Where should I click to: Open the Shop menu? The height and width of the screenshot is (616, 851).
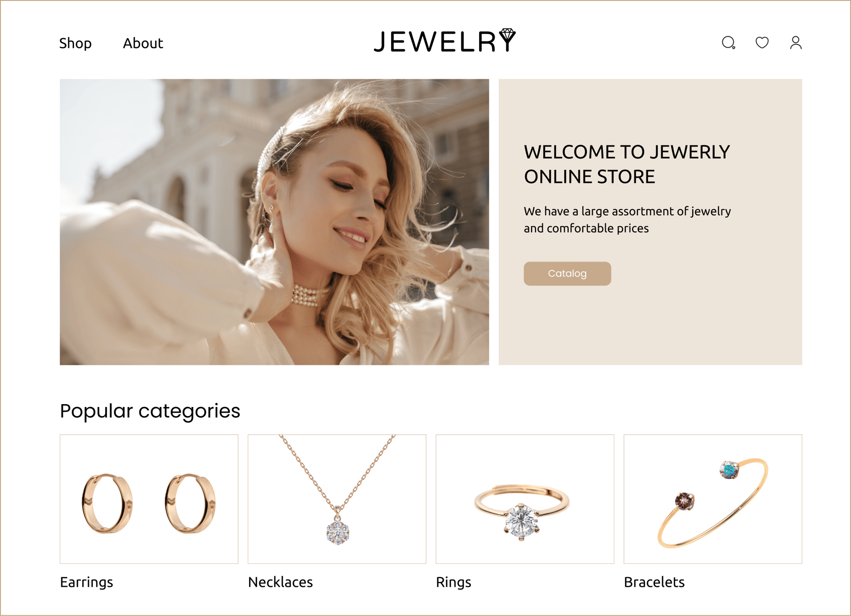(76, 43)
